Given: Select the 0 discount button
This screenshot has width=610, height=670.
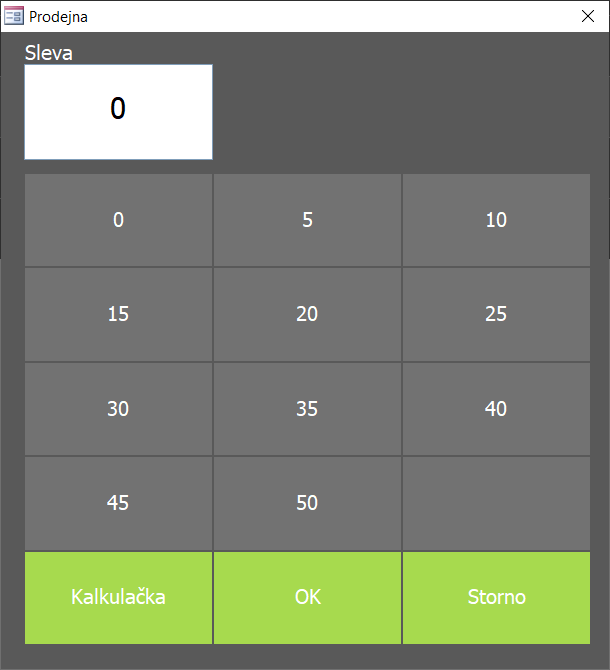Looking at the screenshot, I should (118, 220).
